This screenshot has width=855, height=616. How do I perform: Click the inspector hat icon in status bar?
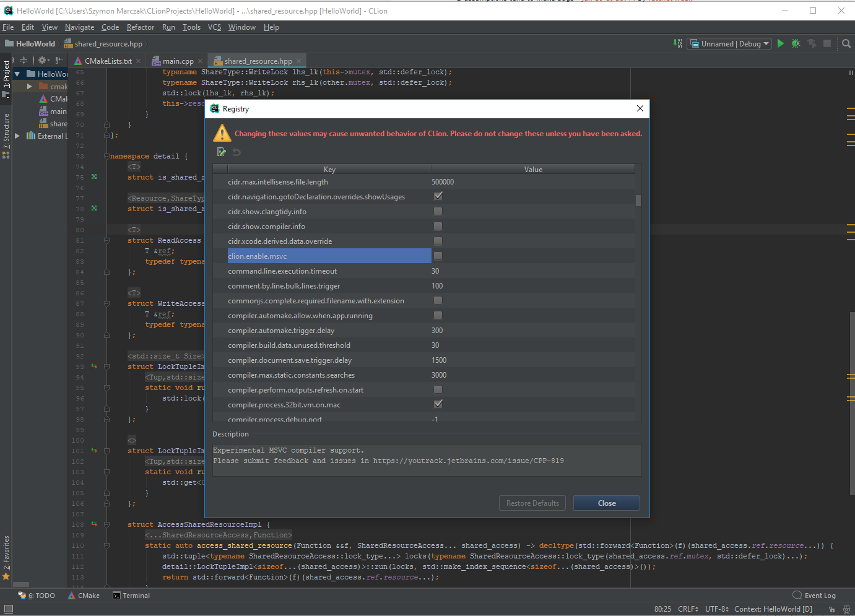click(846, 609)
